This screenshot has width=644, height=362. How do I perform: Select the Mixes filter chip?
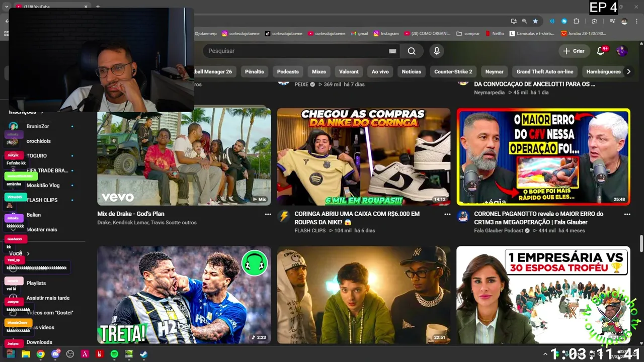point(319,71)
